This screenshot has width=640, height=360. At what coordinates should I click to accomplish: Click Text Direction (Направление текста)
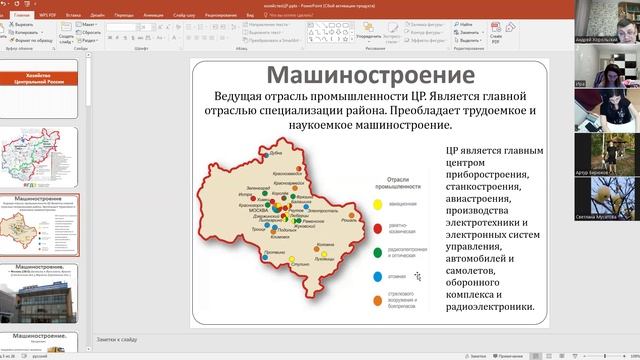coord(267,24)
